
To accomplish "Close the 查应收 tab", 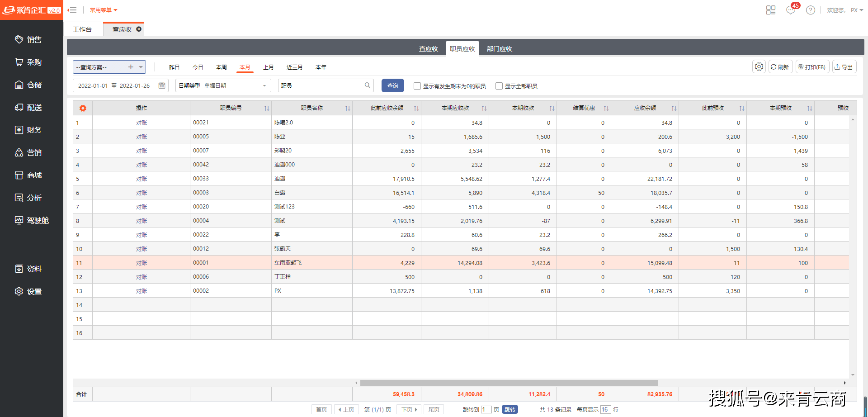I will 139,29.
